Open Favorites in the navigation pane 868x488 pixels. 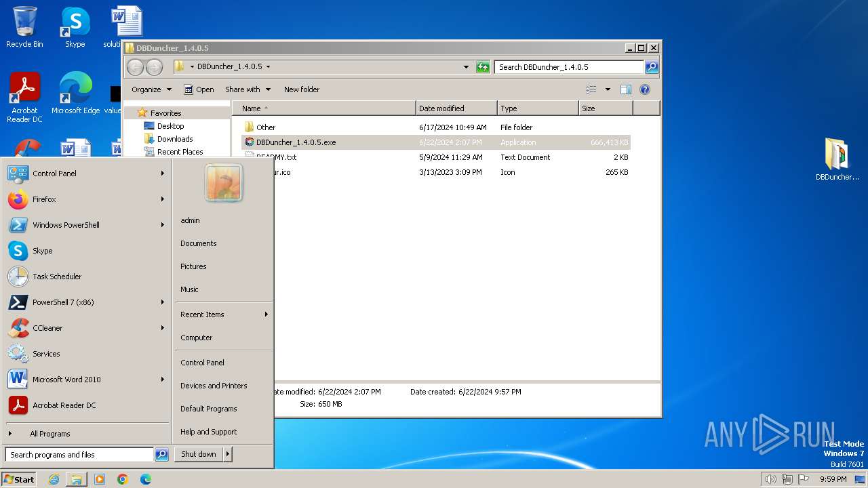(x=165, y=113)
